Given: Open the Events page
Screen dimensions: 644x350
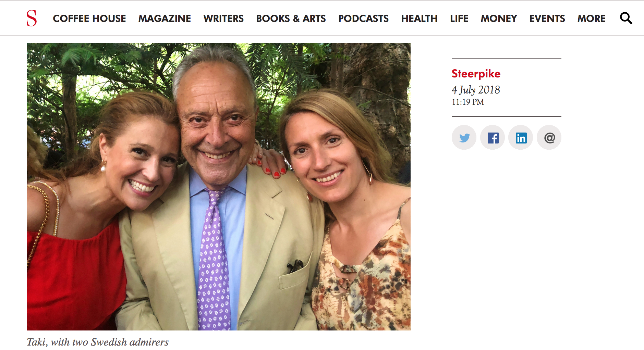Looking at the screenshot, I should pyautogui.click(x=547, y=18).
